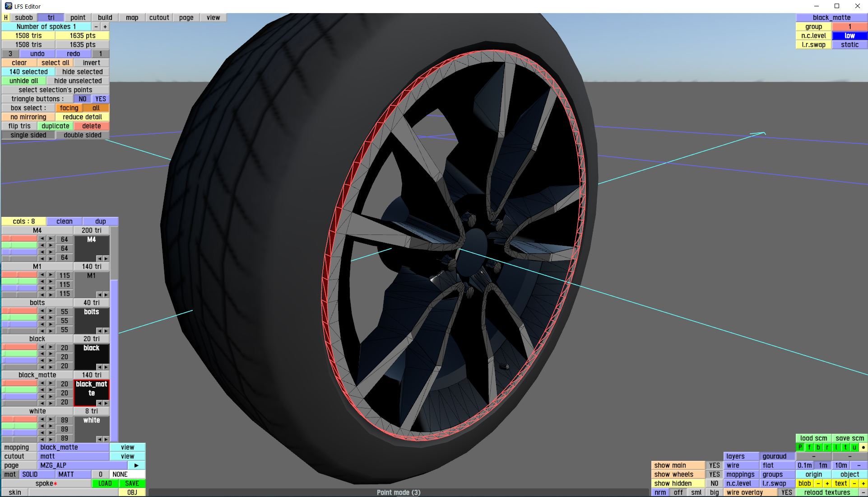Click the green SAVE spoke button
The image size is (868, 497).
(x=132, y=483)
